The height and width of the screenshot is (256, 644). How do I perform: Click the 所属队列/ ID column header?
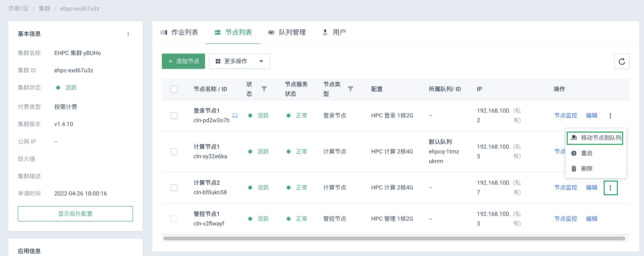coord(444,89)
